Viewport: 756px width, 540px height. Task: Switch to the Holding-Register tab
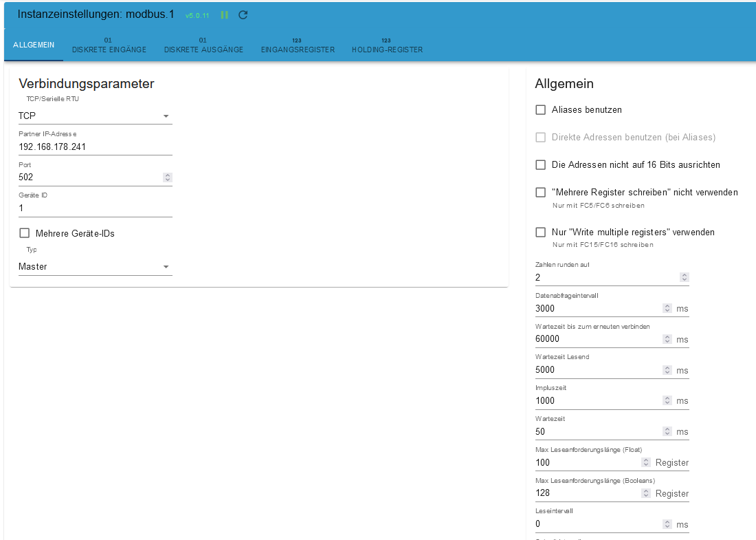pyautogui.click(x=387, y=46)
